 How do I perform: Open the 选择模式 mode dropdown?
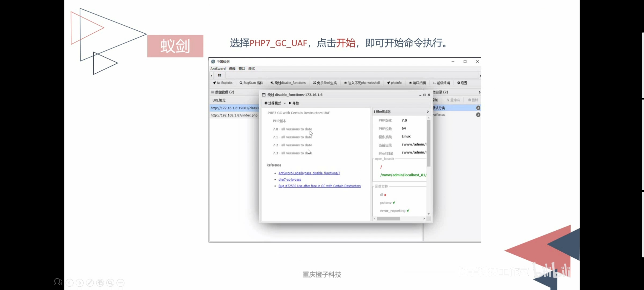tap(274, 103)
